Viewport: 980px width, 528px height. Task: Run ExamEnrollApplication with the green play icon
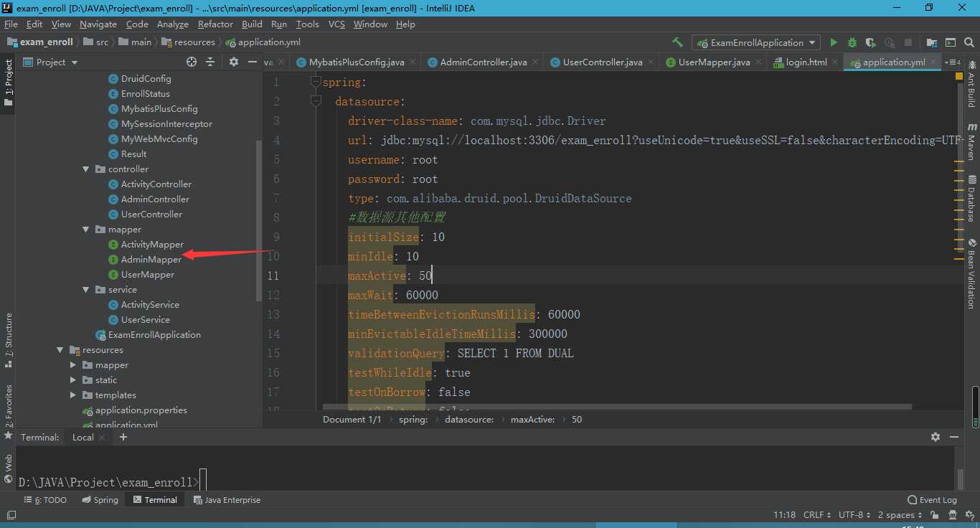tap(834, 42)
